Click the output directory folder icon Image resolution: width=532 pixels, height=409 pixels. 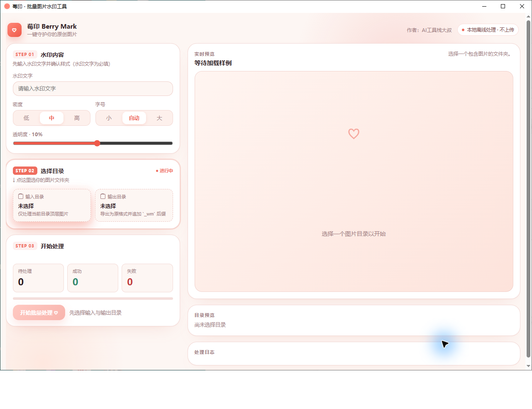(103, 196)
